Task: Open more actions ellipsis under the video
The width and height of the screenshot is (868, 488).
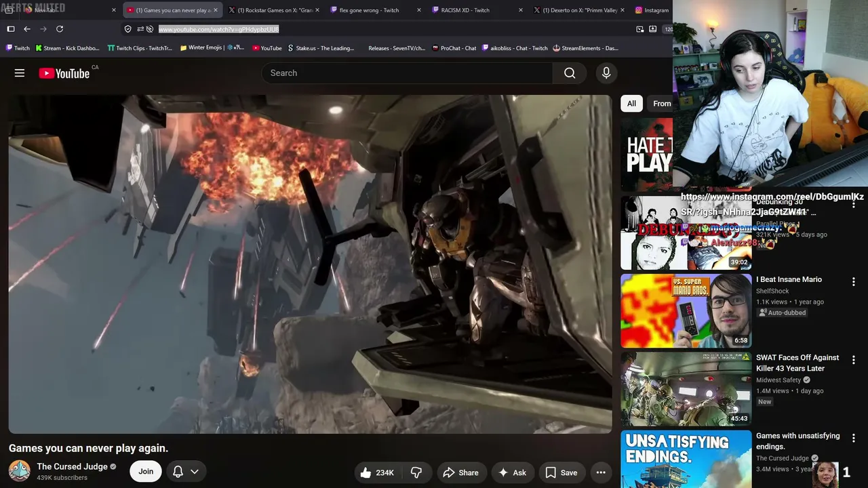Action: coord(601,472)
